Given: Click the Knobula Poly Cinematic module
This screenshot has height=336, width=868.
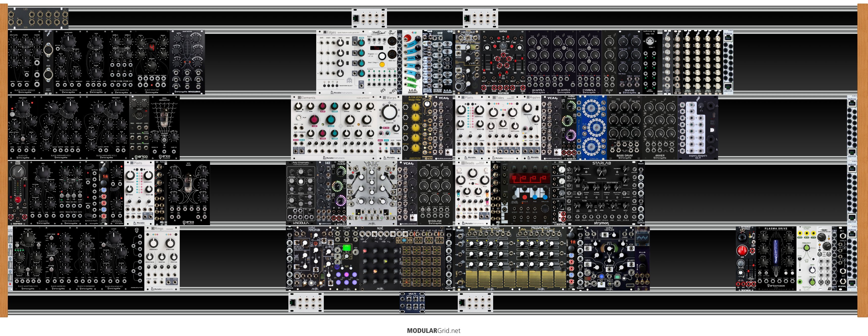Looking at the screenshot, I should coord(301,193).
